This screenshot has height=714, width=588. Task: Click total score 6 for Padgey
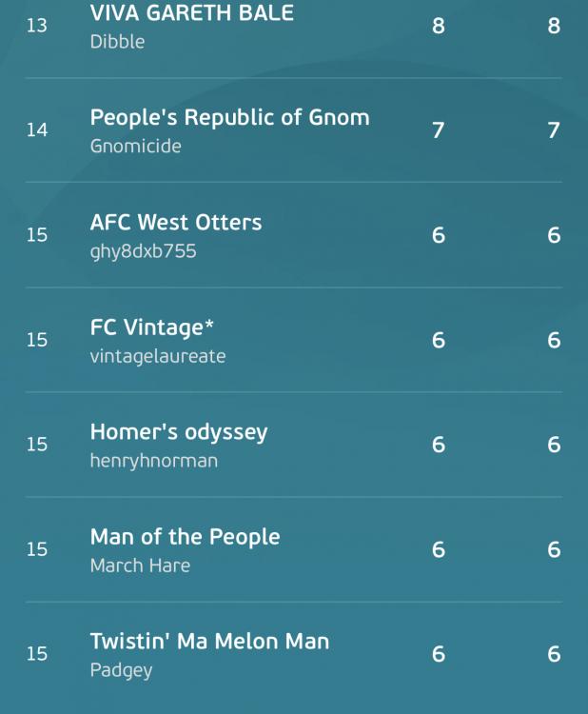tap(554, 654)
